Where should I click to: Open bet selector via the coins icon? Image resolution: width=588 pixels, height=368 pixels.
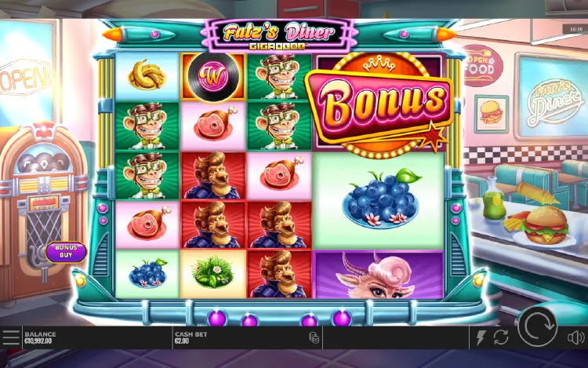pos(314,337)
